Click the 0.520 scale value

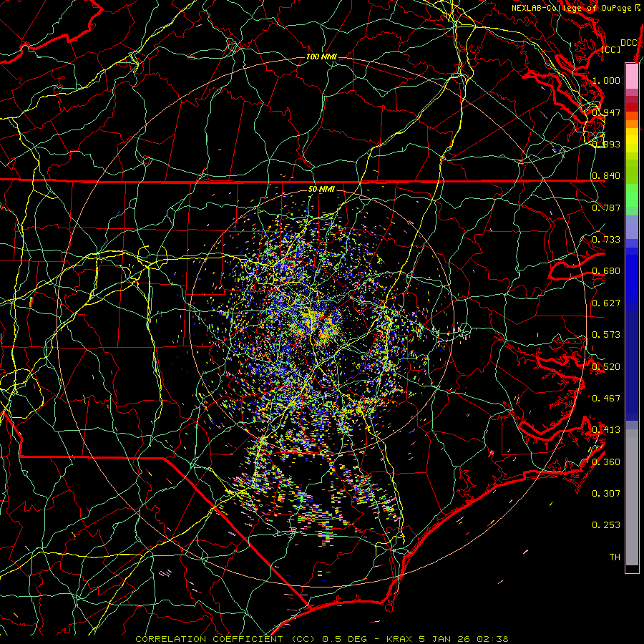[606, 366]
